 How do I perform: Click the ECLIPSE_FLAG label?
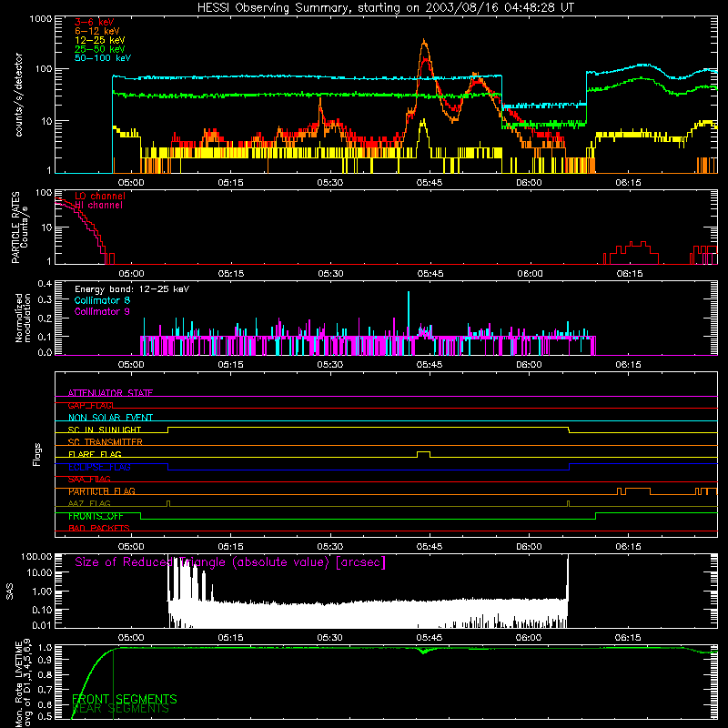(99, 467)
